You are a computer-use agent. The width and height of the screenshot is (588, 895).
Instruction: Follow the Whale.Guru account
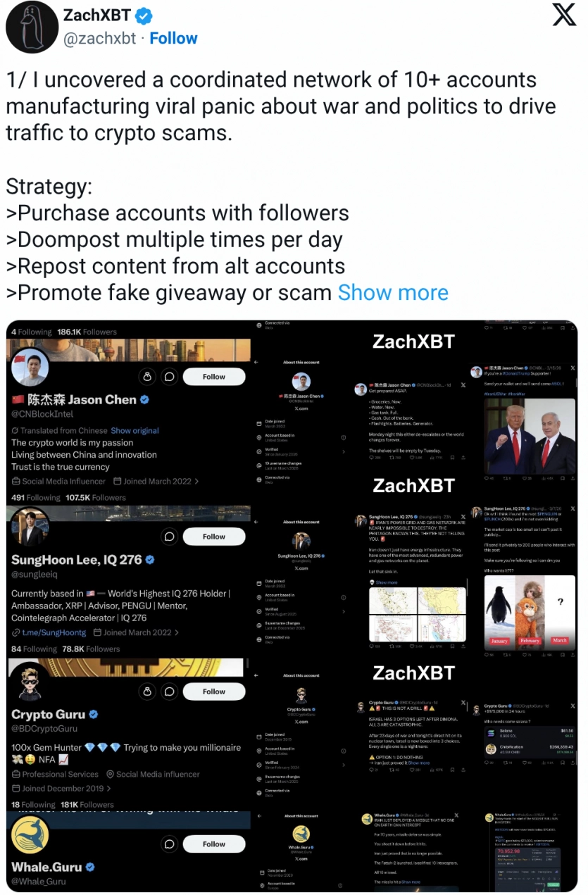pos(214,844)
